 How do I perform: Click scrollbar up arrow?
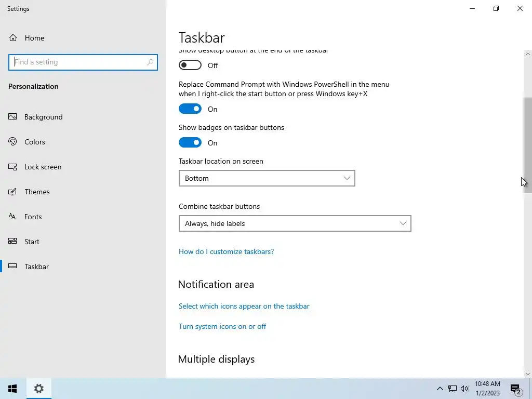(528, 54)
